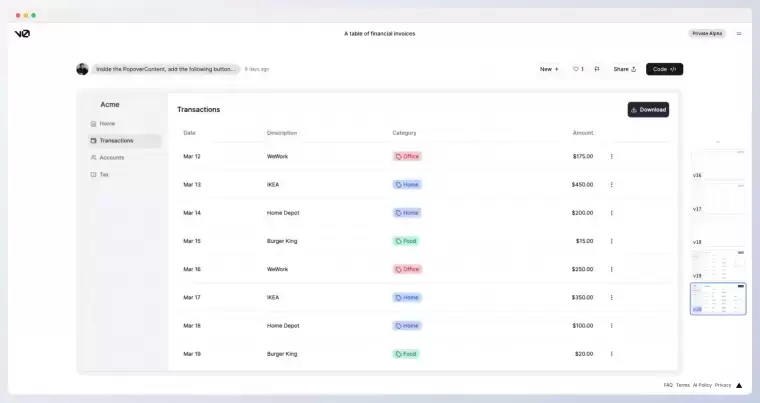Click the Code button

coord(664,69)
